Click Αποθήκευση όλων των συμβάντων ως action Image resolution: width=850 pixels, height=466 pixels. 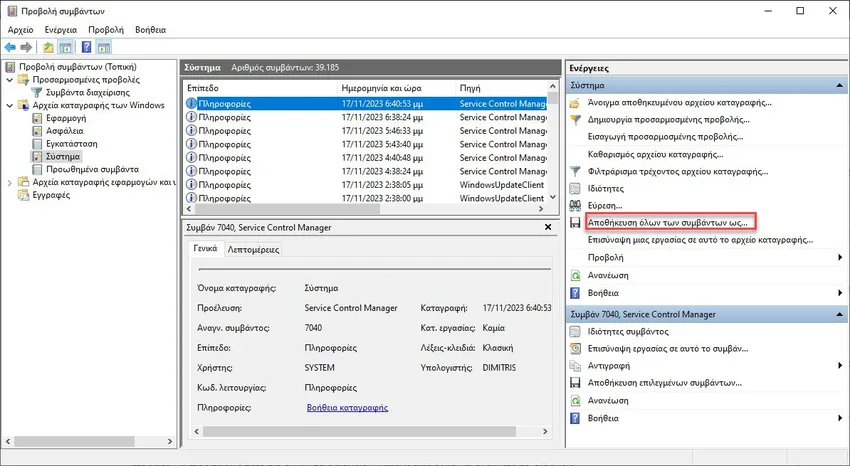pos(667,223)
